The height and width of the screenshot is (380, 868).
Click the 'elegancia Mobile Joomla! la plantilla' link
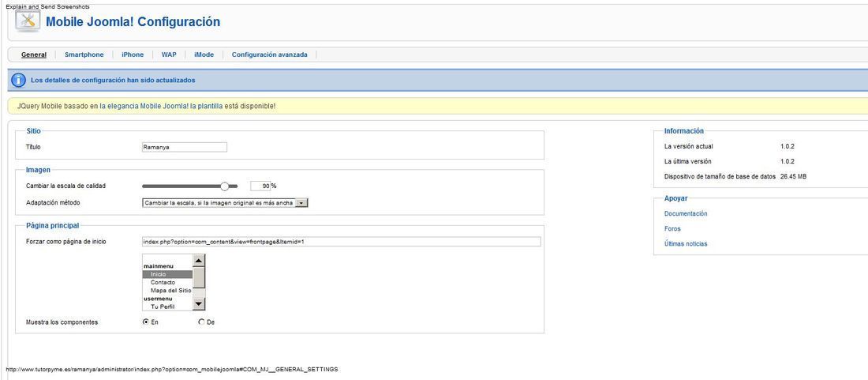point(161,106)
